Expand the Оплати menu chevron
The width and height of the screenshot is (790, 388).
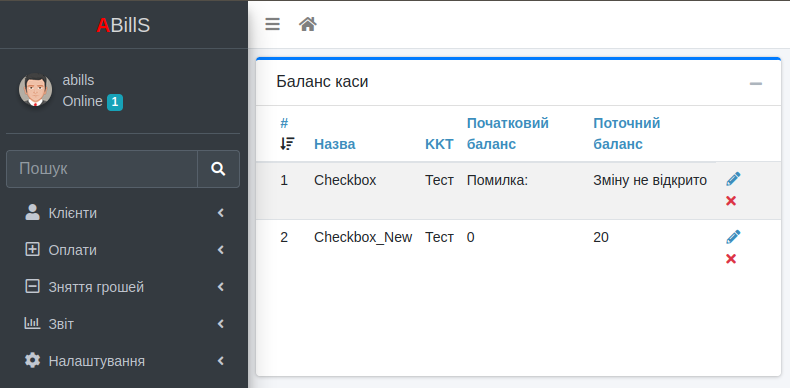coord(221,250)
